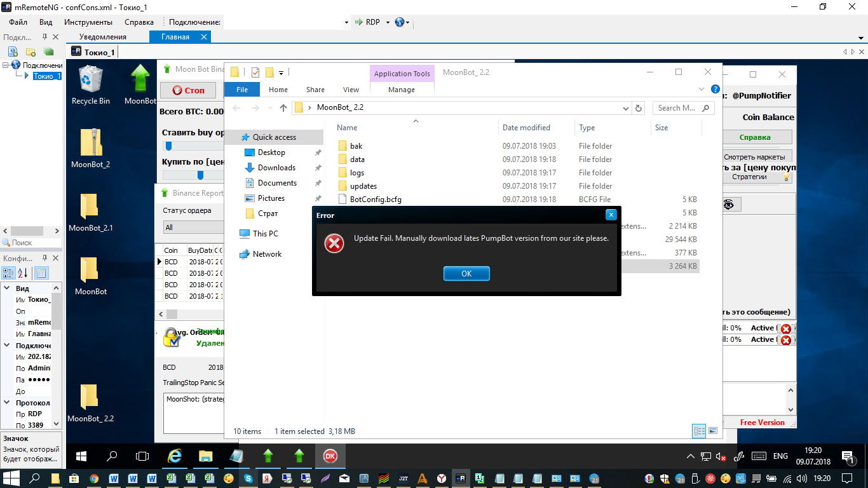Open the Share tab in Explorer ribbon

click(315, 90)
